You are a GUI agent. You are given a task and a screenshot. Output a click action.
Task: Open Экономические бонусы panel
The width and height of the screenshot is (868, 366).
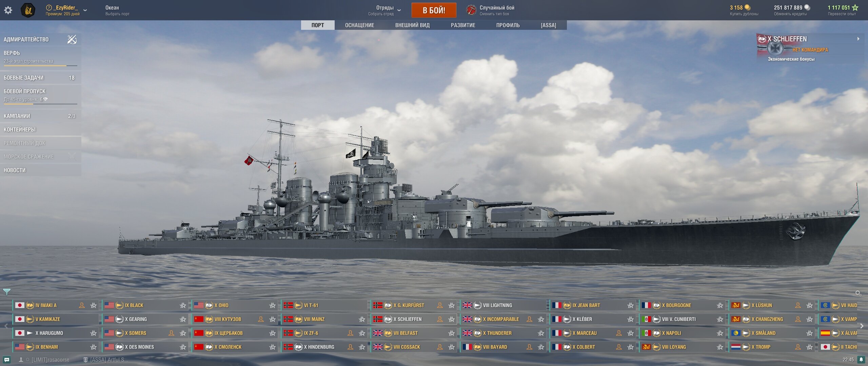point(791,59)
